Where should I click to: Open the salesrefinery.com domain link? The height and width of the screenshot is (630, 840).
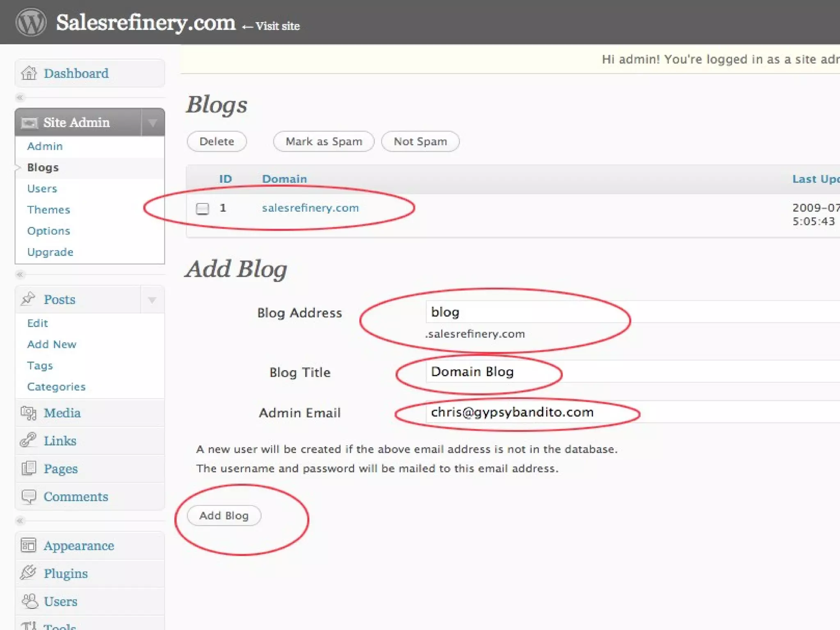coord(310,208)
